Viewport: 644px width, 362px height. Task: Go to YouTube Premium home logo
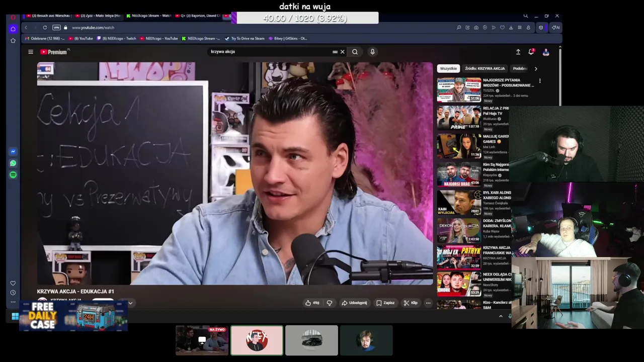tap(54, 52)
